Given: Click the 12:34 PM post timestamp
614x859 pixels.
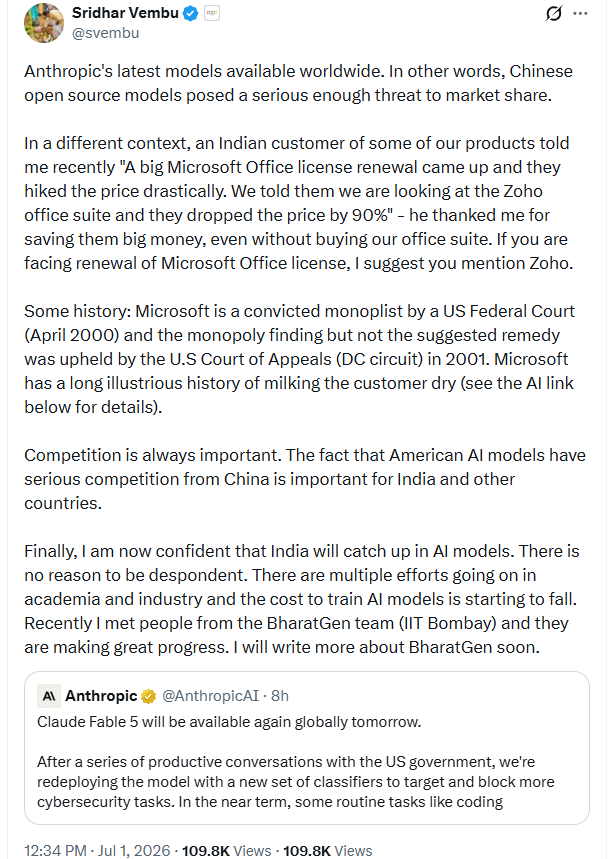Looking at the screenshot, I should tap(55, 851).
